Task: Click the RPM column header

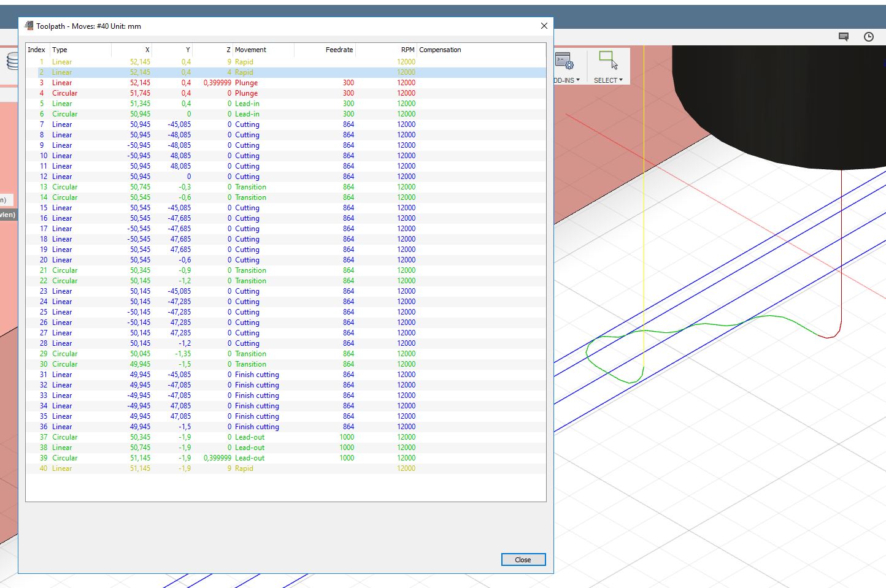Action: click(407, 50)
